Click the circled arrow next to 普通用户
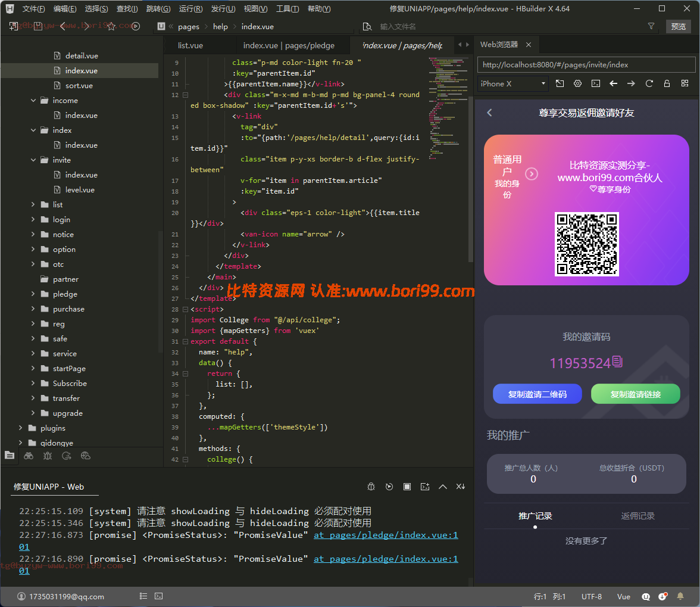The height and width of the screenshot is (607, 700). tap(531, 174)
